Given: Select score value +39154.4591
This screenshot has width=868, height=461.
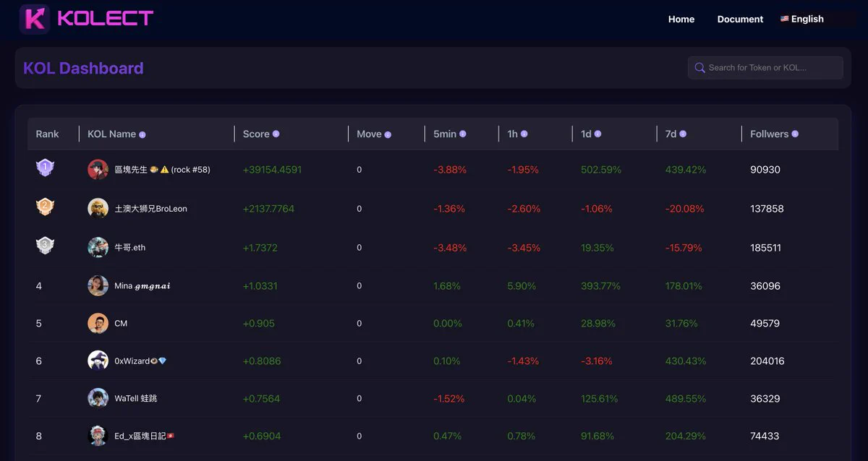Looking at the screenshot, I should 272,170.
